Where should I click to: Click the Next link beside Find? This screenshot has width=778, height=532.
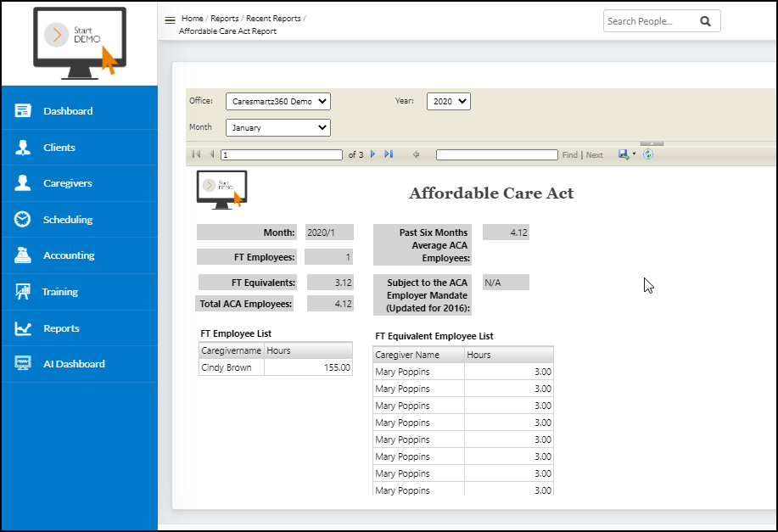594,154
